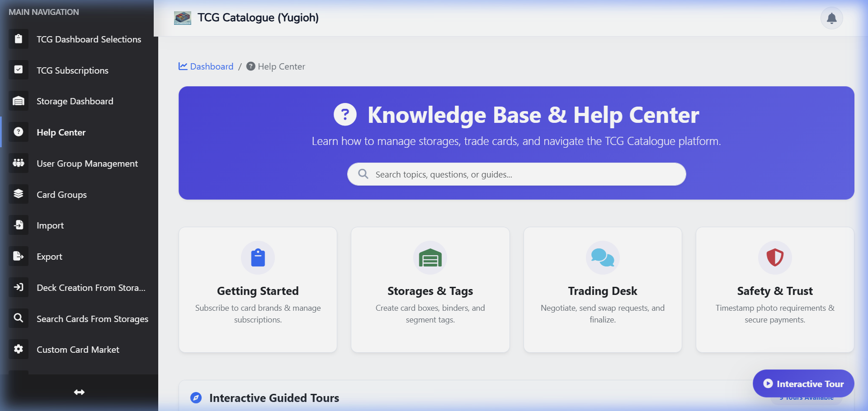Collapse sidebar using the double-arrow icon
The width and height of the screenshot is (868, 411).
coord(79,392)
